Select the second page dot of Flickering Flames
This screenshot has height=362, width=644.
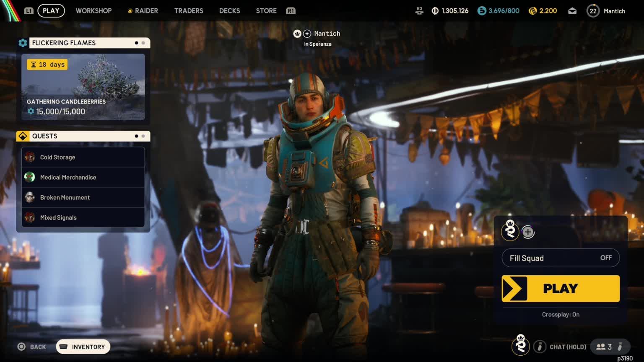143,43
